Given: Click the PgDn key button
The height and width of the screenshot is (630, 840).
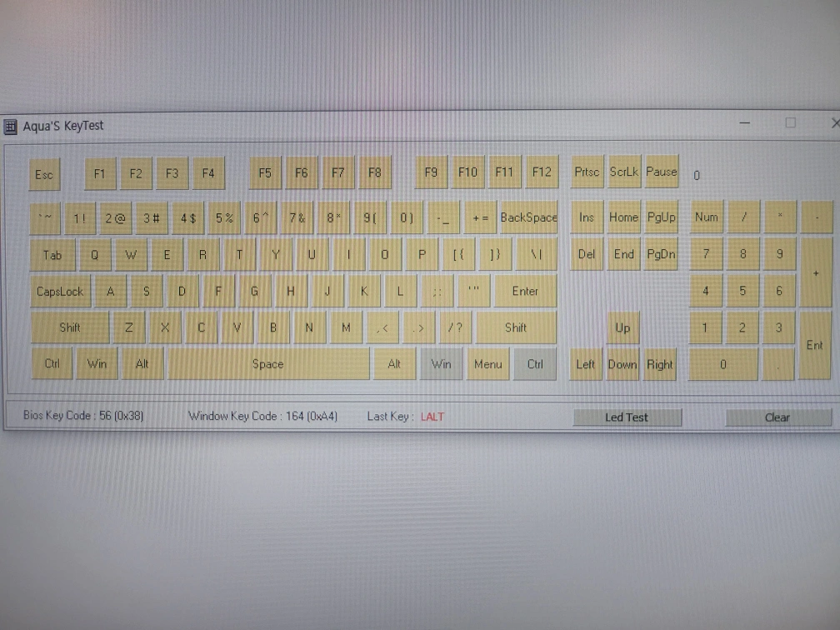Looking at the screenshot, I should click(661, 254).
